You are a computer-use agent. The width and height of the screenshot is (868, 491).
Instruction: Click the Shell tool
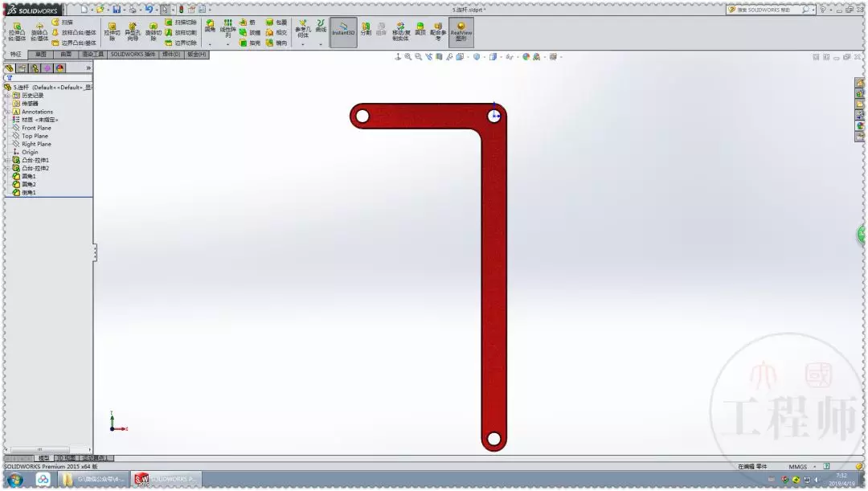pyautogui.click(x=249, y=43)
